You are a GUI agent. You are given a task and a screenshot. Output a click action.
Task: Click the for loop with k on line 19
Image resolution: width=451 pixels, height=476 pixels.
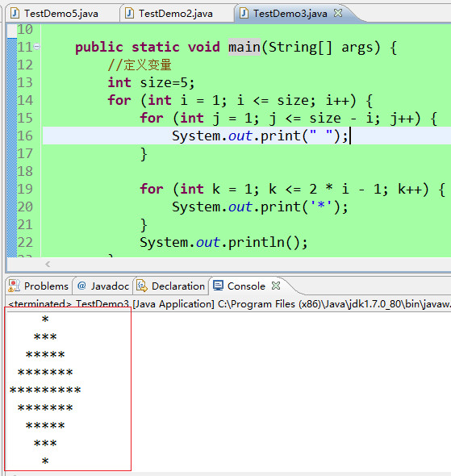click(293, 189)
